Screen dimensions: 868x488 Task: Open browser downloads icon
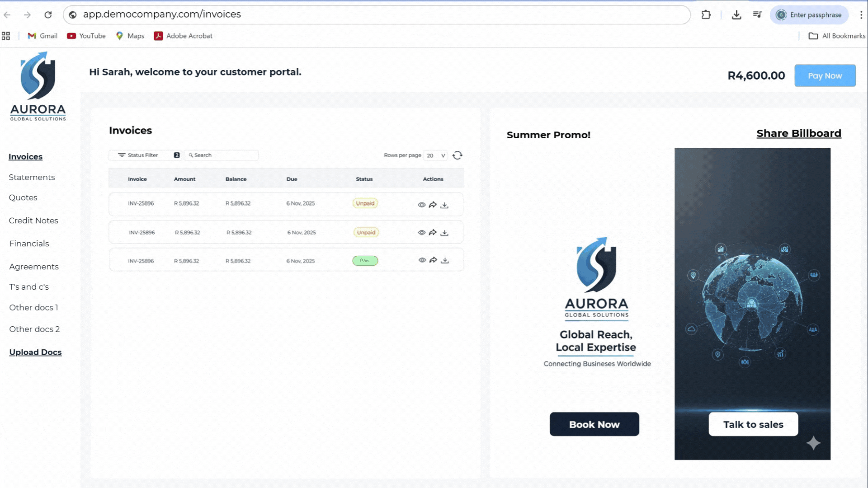736,15
